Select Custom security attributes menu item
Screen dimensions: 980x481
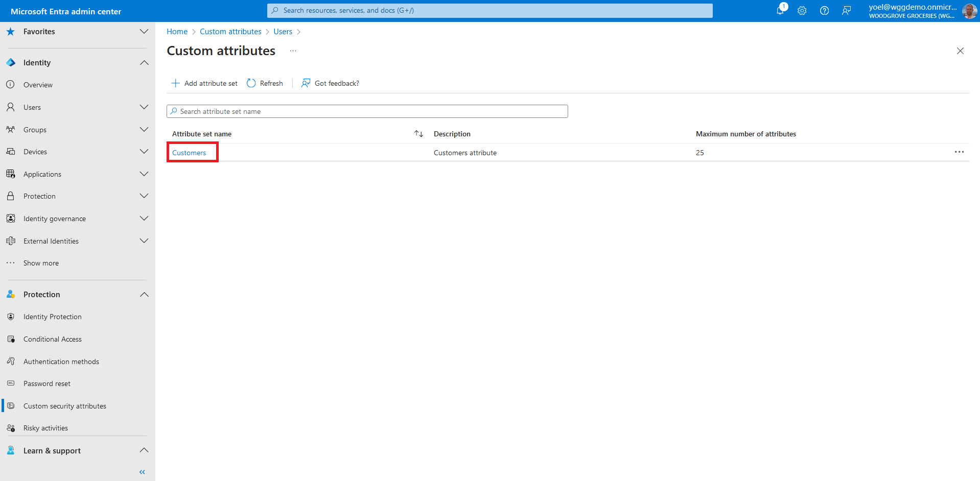pyautogui.click(x=65, y=406)
